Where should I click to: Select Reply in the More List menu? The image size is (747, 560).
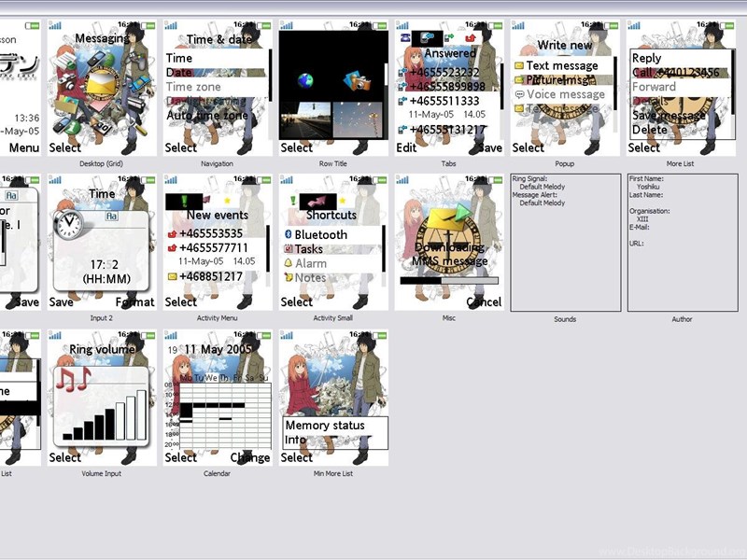[646, 58]
